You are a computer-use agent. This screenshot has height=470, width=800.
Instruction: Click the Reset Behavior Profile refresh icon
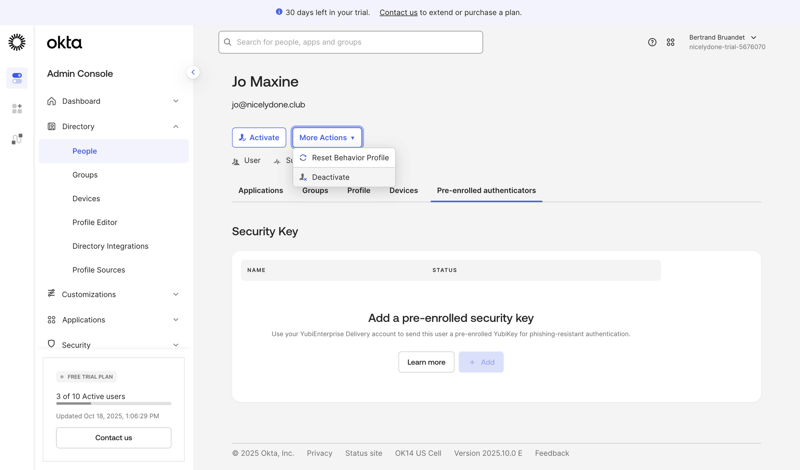(x=303, y=158)
